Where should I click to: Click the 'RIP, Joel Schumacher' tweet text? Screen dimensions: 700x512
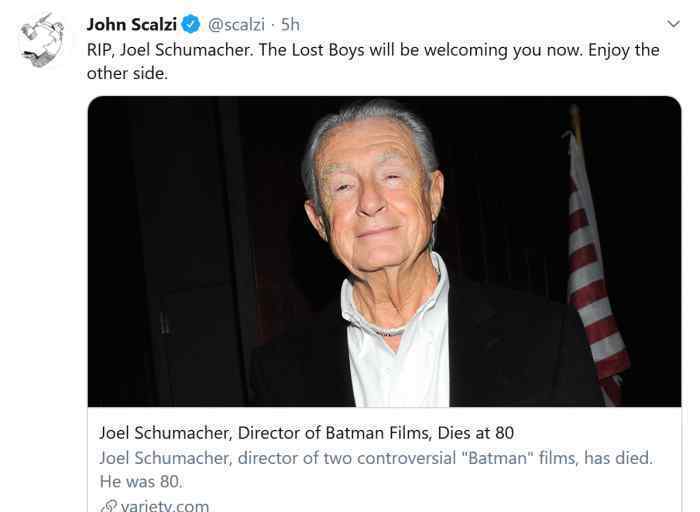[x=170, y=50]
